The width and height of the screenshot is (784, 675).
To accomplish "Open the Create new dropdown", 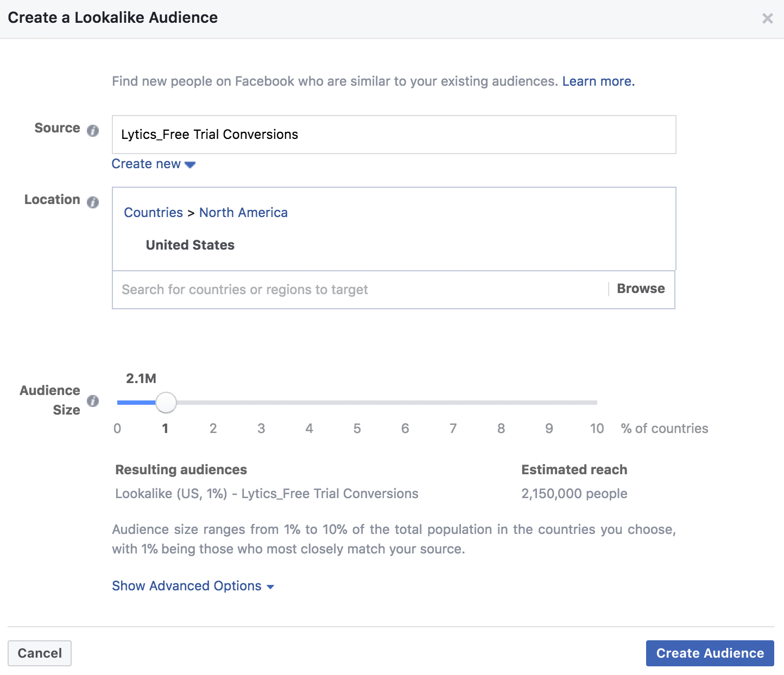I will 153,164.
